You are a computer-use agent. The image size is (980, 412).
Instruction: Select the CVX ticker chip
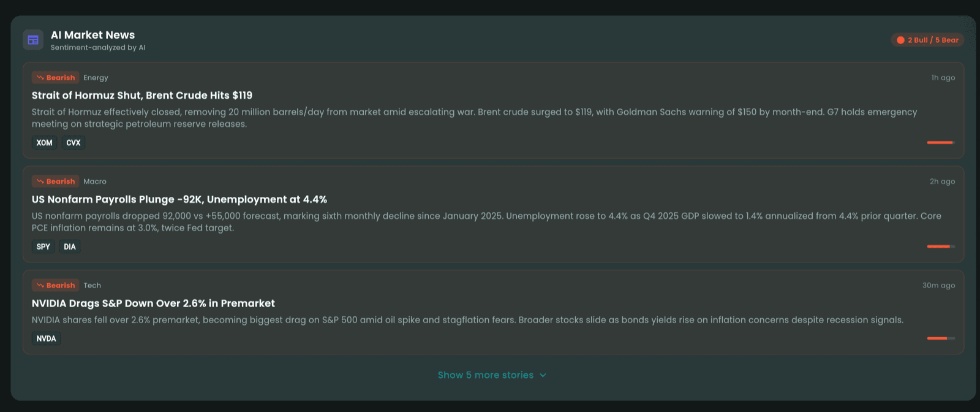click(73, 143)
